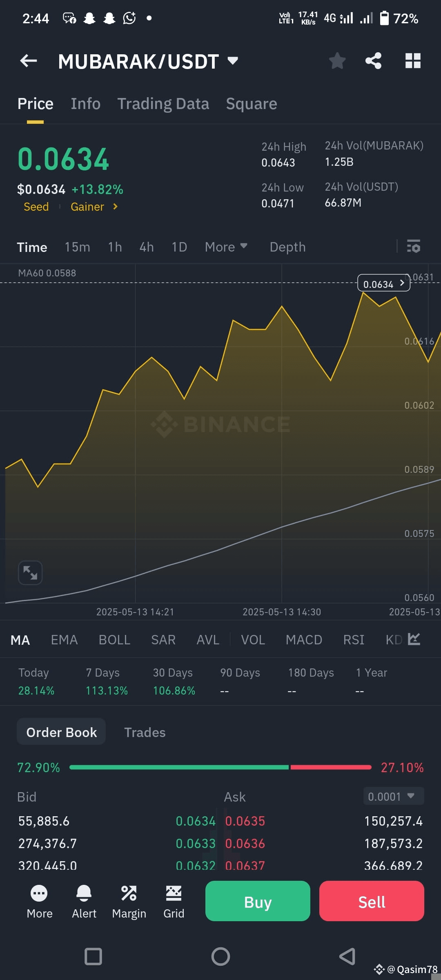The image size is (441, 980).
Task: Open the Alert bell icon
Action: pos(84,902)
